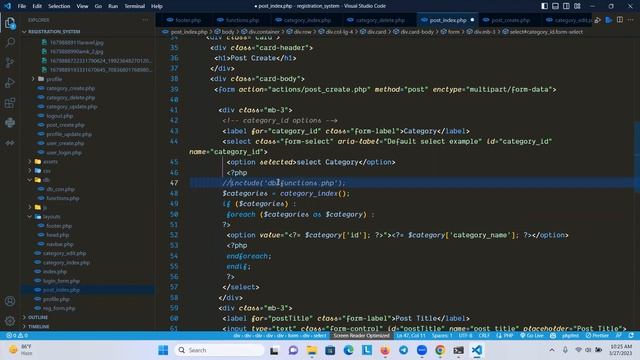640x360 pixels.
Task: Click the Ln 47 Col cursor position indicator
Action: pyautogui.click(x=411, y=336)
